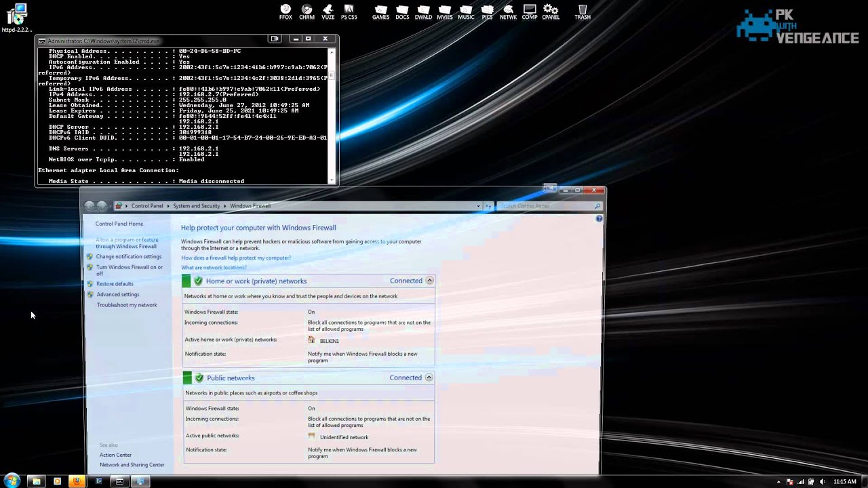Click Allow a program through Windows Firewall
This screenshot has height=488, width=868.
click(127, 243)
